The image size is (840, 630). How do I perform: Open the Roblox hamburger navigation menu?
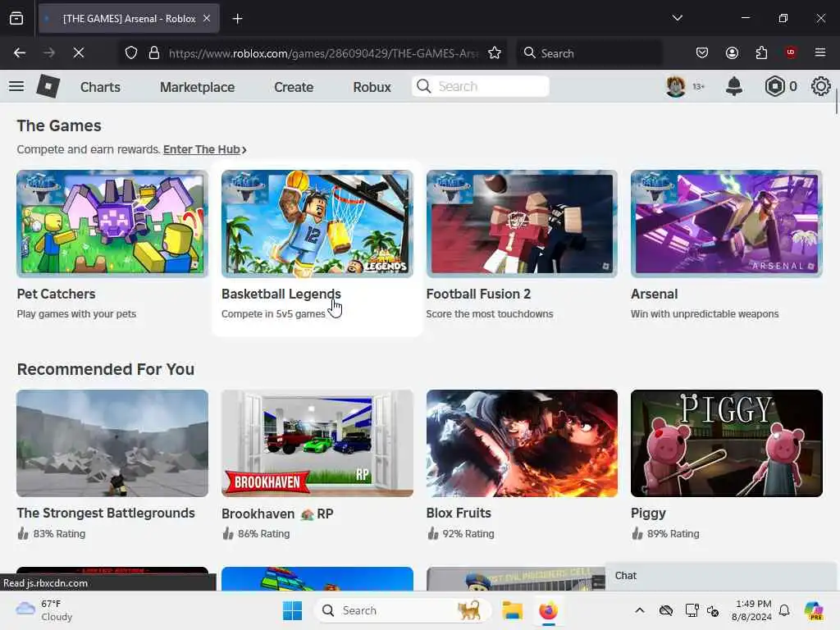click(x=16, y=86)
